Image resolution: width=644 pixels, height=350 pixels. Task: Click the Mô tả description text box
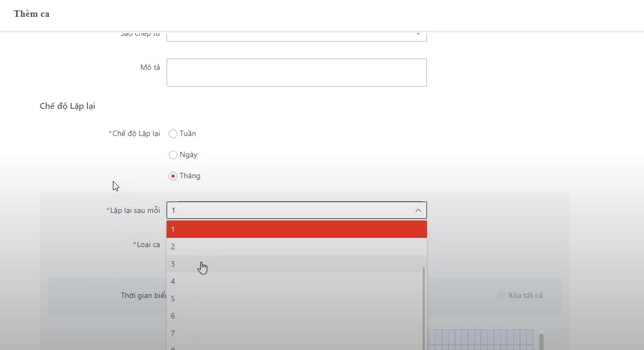296,73
